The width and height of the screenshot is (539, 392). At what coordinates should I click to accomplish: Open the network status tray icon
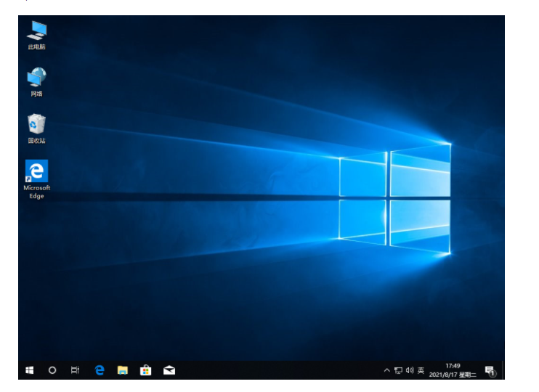pyautogui.click(x=398, y=371)
